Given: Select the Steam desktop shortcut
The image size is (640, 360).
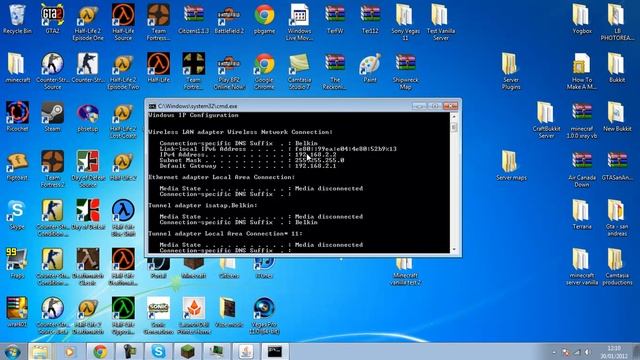Looking at the screenshot, I should pyautogui.click(x=52, y=117).
